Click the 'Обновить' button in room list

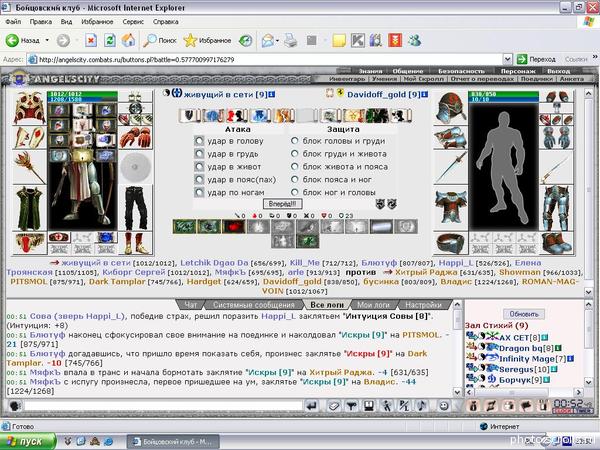524,314
